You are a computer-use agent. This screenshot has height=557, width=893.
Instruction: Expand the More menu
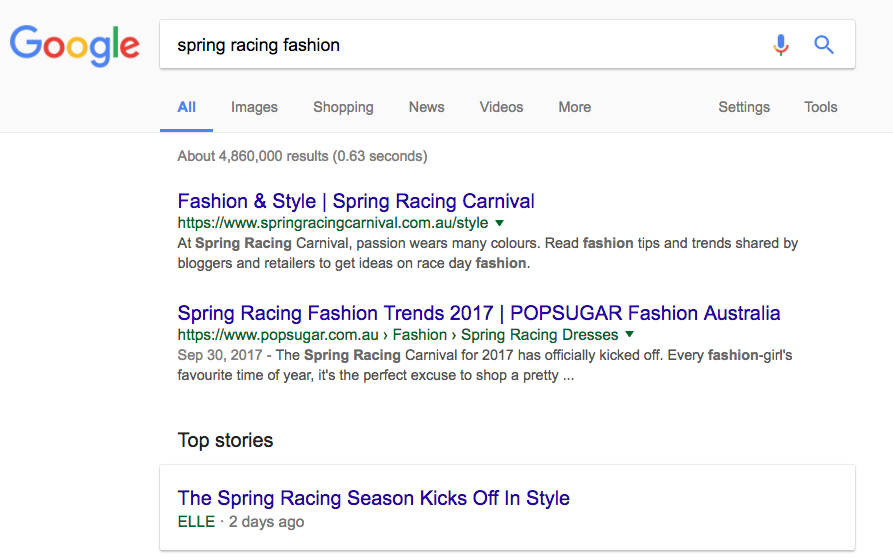[x=575, y=107]
